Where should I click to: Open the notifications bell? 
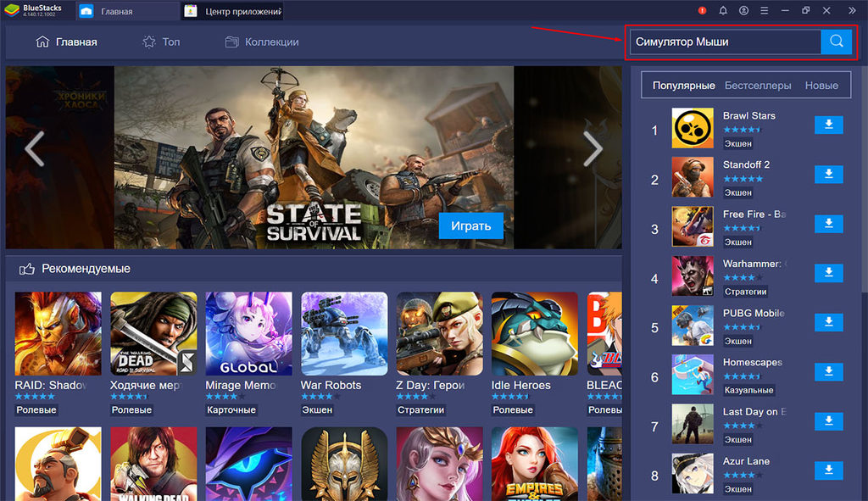point(723,10)
